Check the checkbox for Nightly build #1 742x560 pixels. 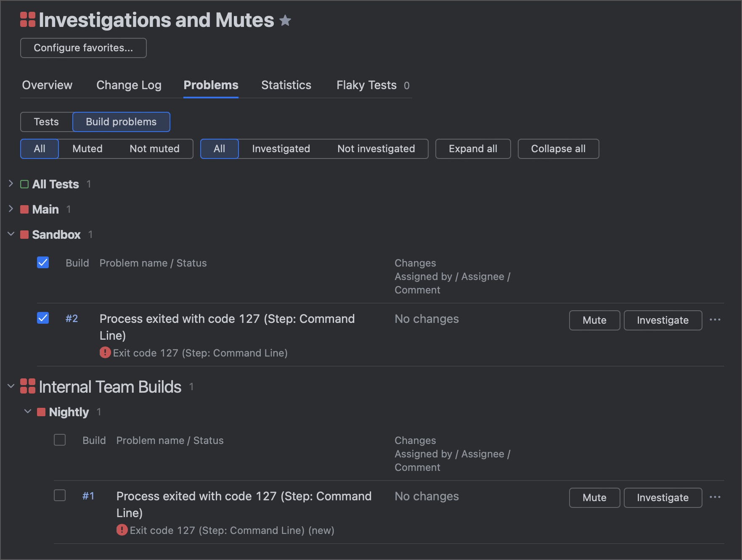click(x=60, y=495)
